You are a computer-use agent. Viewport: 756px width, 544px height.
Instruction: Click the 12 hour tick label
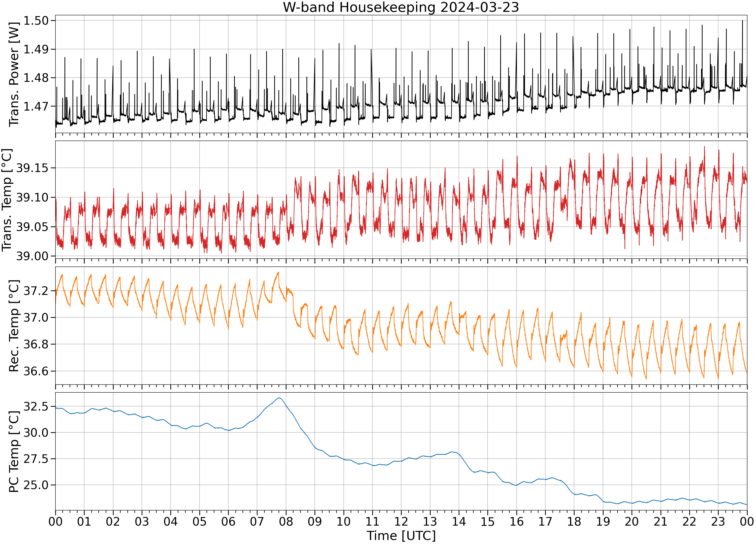(x=401, y=522)
